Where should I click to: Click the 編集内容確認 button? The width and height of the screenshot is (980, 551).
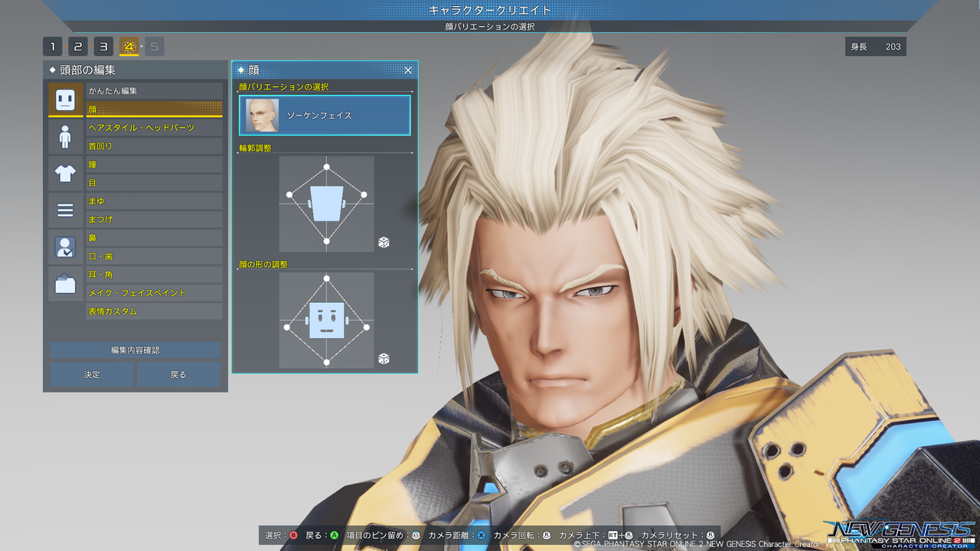pyautogui.click(x=136, y=350)
